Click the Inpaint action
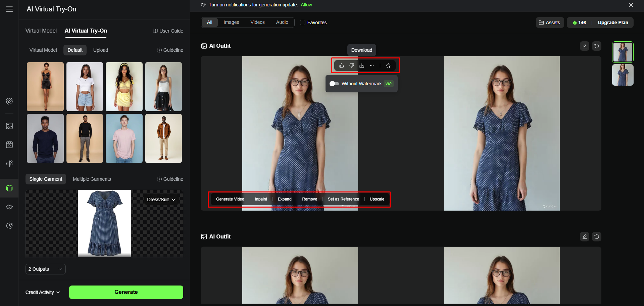 261,199
